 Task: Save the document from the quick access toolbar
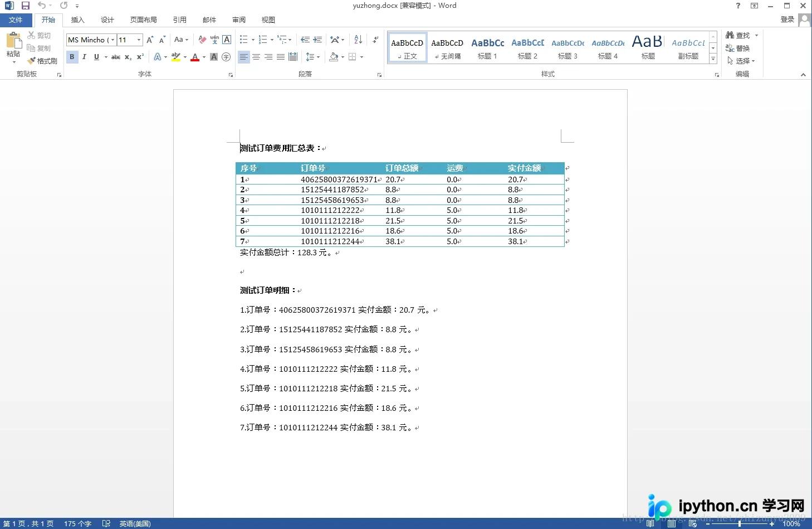[x=25, y=6]
